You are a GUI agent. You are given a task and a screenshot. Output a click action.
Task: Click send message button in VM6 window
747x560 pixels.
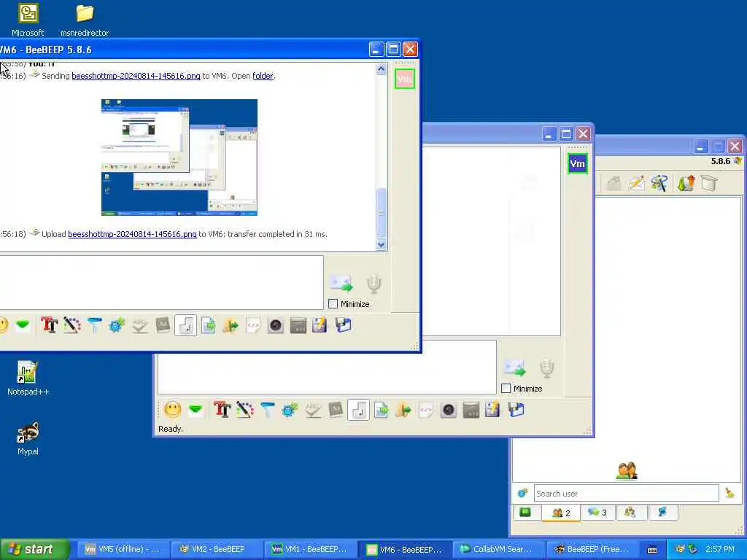[x=341, y=284]
